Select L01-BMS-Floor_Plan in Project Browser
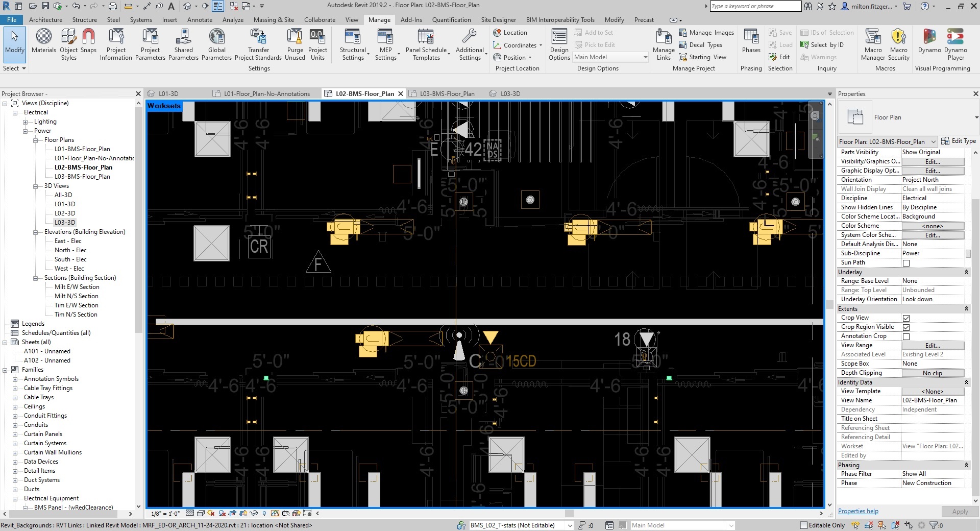 (x=82, y=149)
